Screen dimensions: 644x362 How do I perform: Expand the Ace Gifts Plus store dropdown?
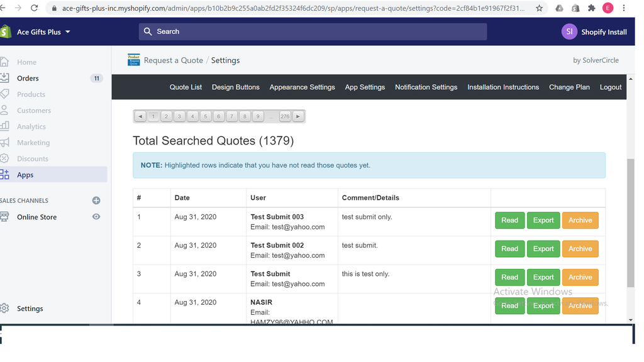click(68, 31)
